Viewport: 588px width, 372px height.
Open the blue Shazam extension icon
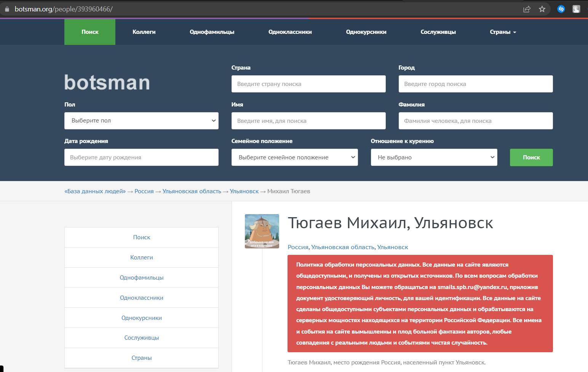[x=561, y=9]
